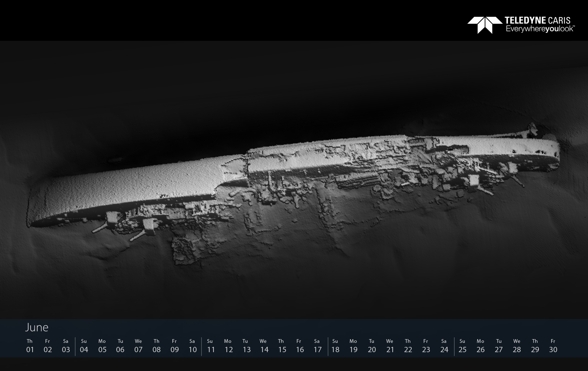Select date 15 Thursday
Viewport: 588px width, 371px height.
click(x=282, y=346)
